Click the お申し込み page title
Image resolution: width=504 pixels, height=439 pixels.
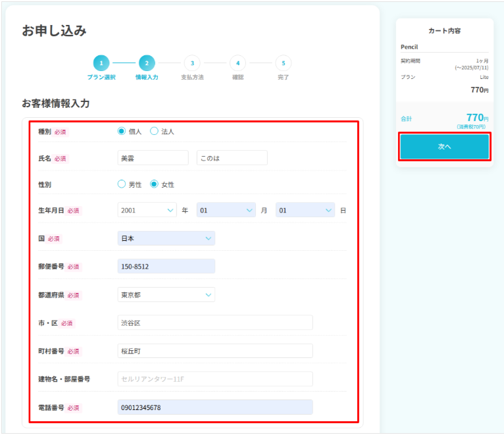coord(55,31)
